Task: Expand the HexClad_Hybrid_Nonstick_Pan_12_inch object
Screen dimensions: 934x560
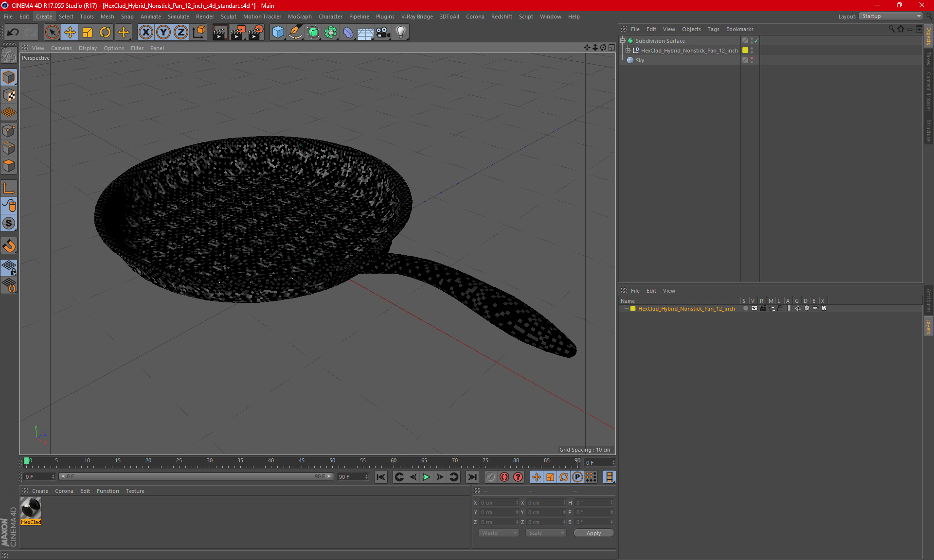Action: (x=628, y=51)
